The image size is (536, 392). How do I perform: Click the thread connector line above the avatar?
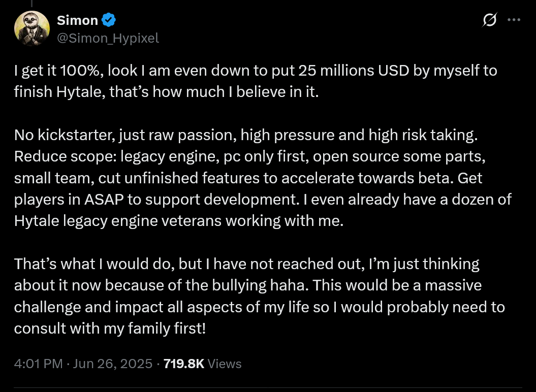click(x=32, y=4)
